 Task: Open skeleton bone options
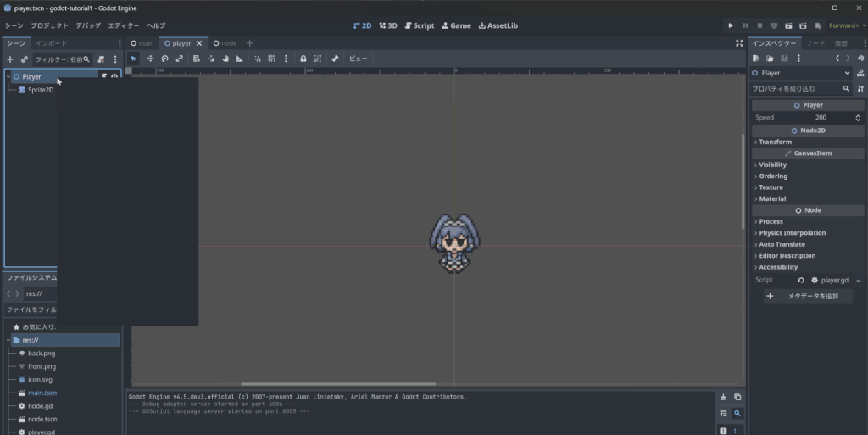point(335,59)
